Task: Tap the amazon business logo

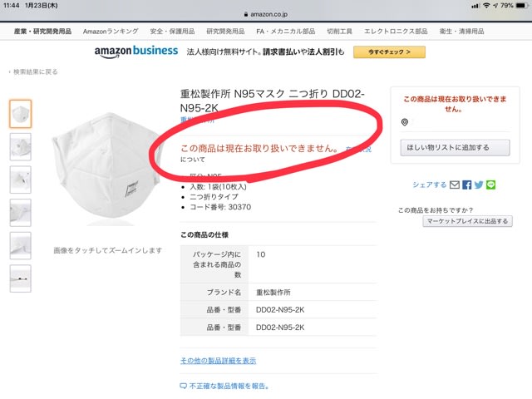Action: [136, 52]
